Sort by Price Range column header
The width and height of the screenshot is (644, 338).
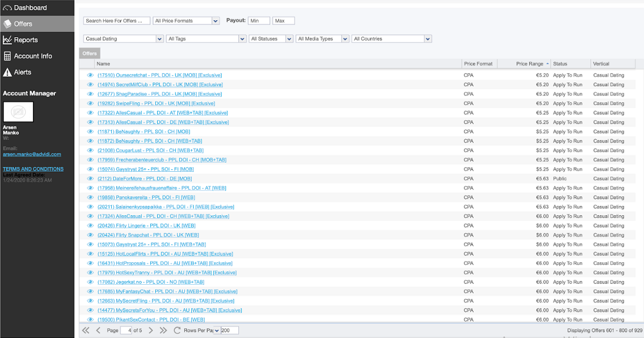[x=524, y=64]
